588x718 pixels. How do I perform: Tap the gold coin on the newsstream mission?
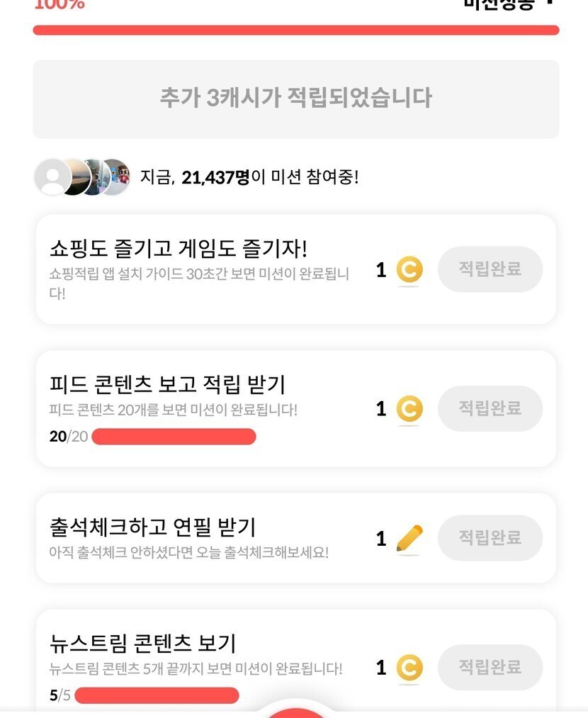tap(409, 668)
